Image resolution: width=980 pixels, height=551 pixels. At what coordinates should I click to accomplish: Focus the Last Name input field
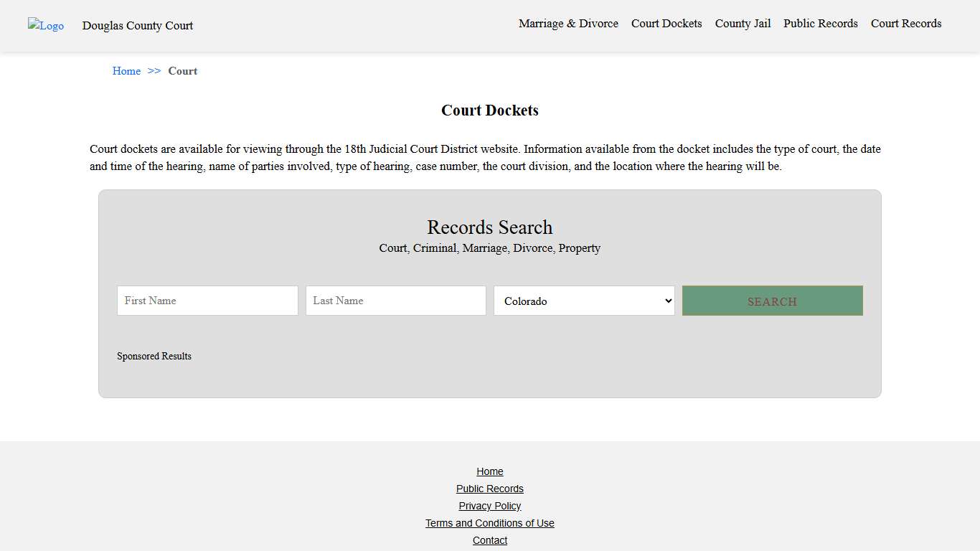click(x=395, y=301)
